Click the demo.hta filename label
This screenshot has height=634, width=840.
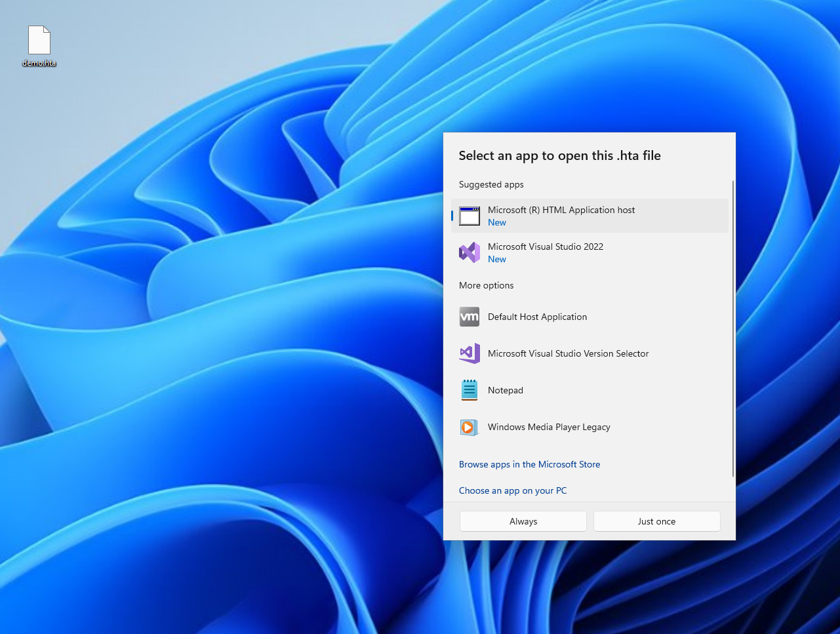[x=39, y=63]
